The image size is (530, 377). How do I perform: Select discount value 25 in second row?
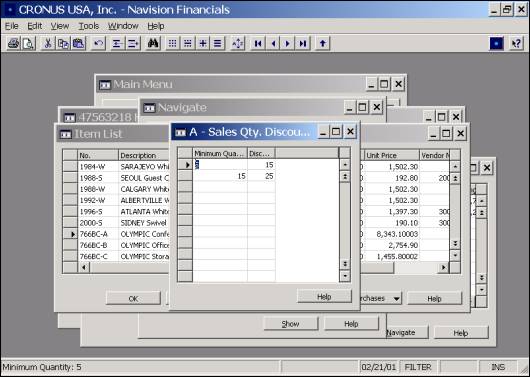pyautogui.click(x=261, y=176)
